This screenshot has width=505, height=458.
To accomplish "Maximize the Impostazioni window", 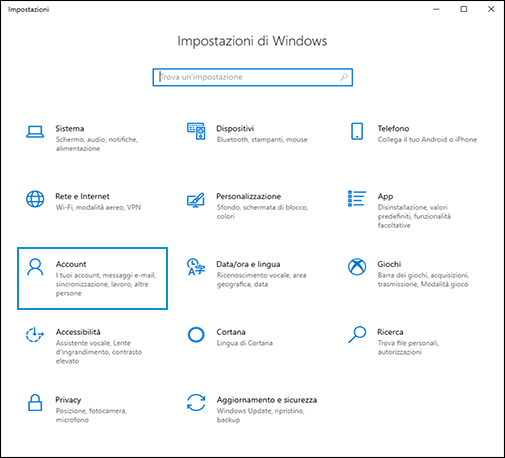I will coord(464,9).
